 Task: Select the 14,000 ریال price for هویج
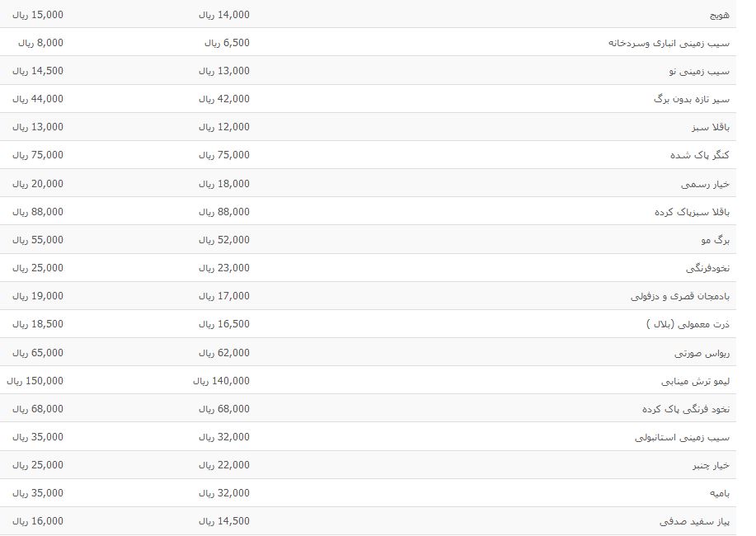(224, 15)
